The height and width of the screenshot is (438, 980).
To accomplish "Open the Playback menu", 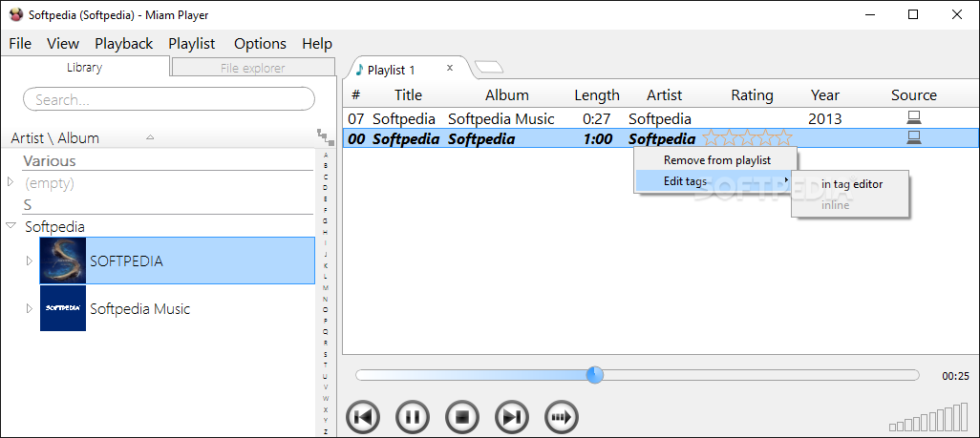I will tap(124, 44).
